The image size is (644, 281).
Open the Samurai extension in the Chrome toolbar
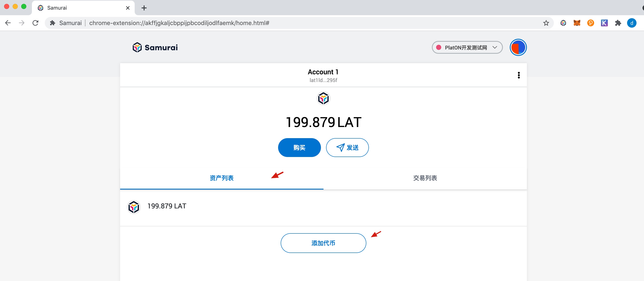coord(563,23)
